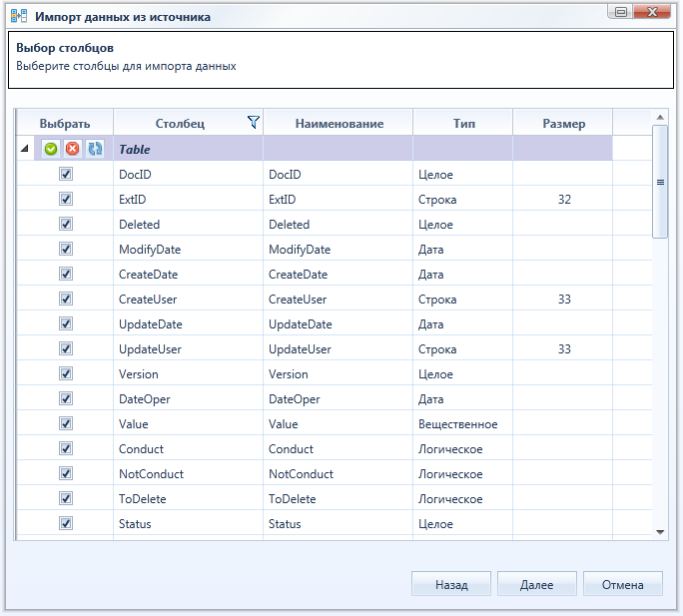Click the UpdateUser name in the Наименование column
683x616 pixels.
click(300, 349)
